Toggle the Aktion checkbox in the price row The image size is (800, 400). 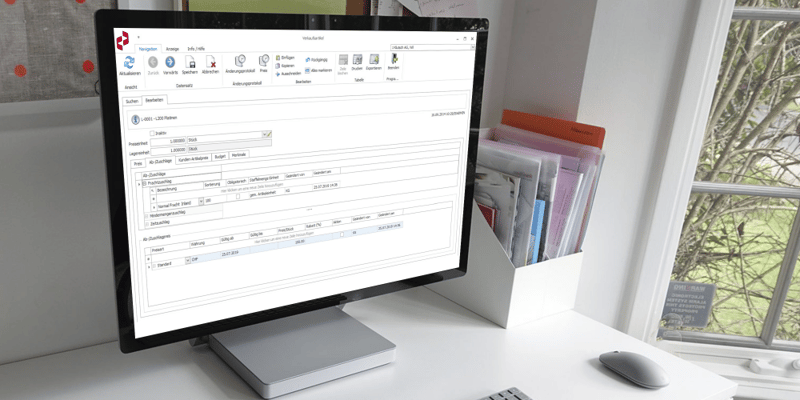(x=341, y=234)
